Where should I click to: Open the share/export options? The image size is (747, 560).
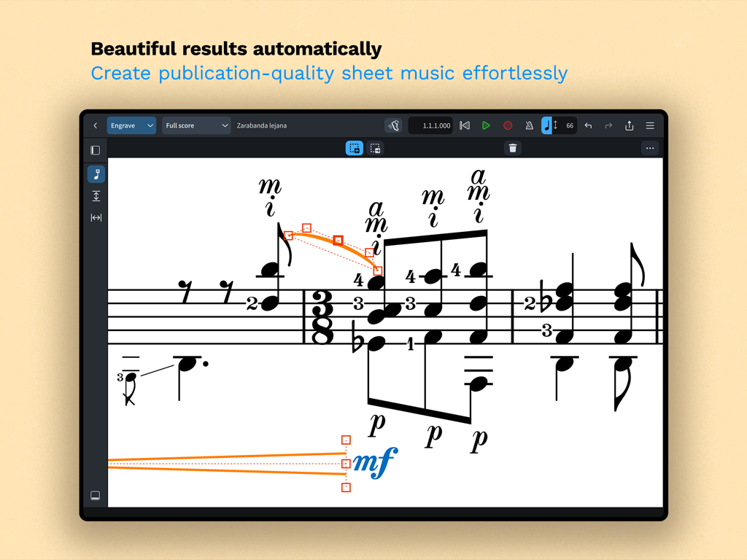pyautogui.click(x=629, y=125)
